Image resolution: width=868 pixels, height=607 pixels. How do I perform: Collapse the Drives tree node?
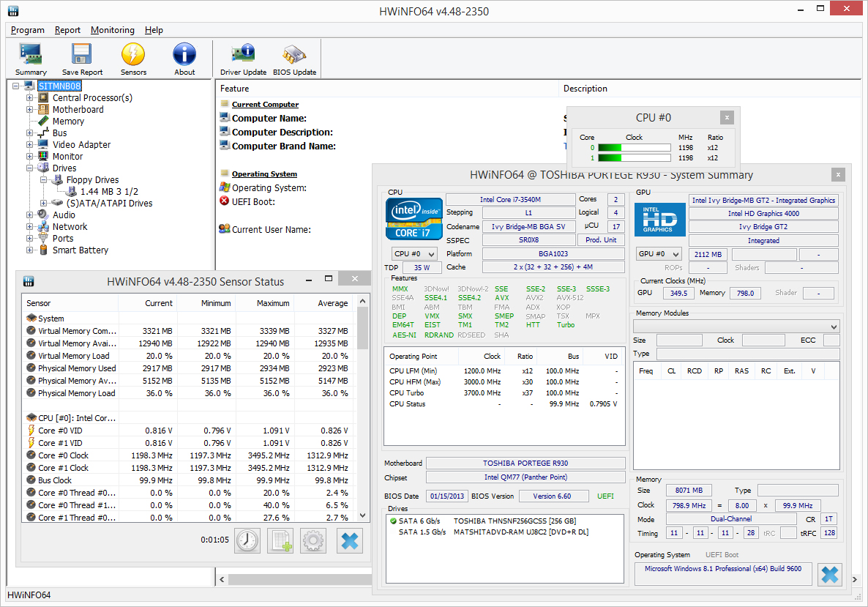pyautogui.click(x=29, y=168)
